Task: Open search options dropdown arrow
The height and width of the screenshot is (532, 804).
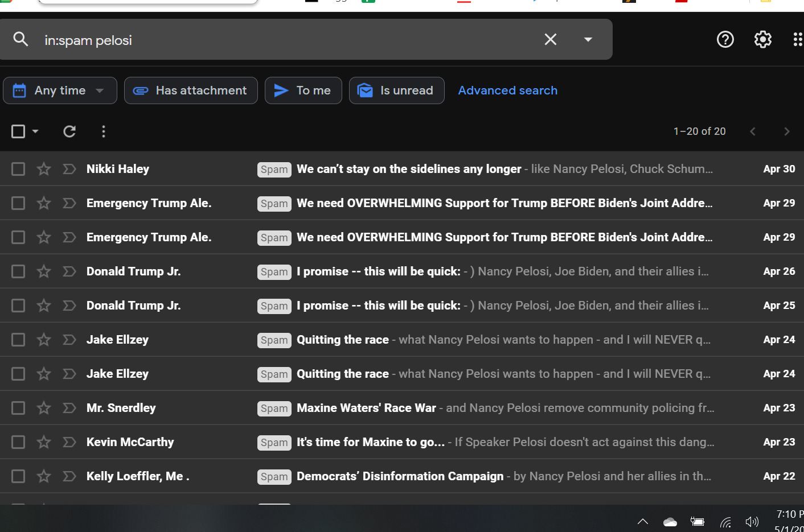Action: pos(588,39)
